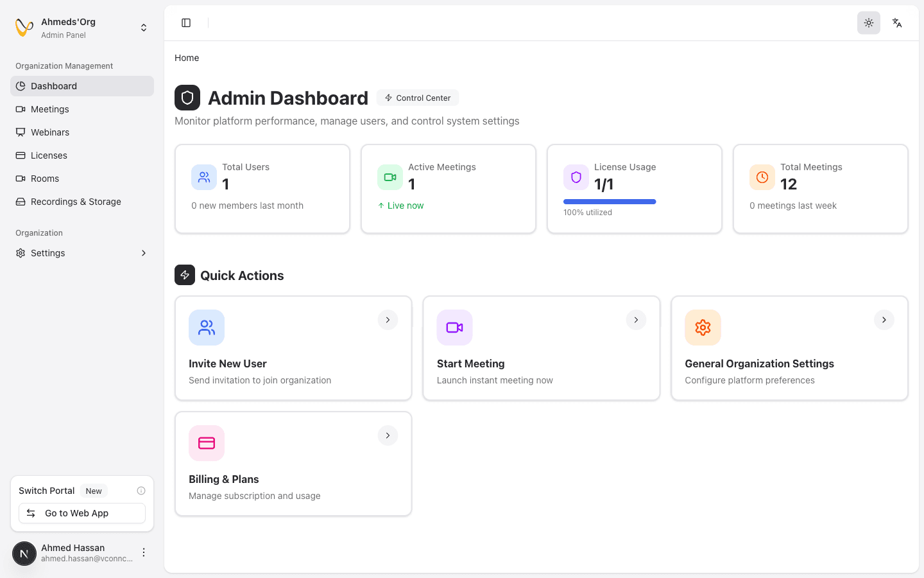Expand the Settings menu chevron
Viewport: 924px width, 578px height.
point(144,253)
